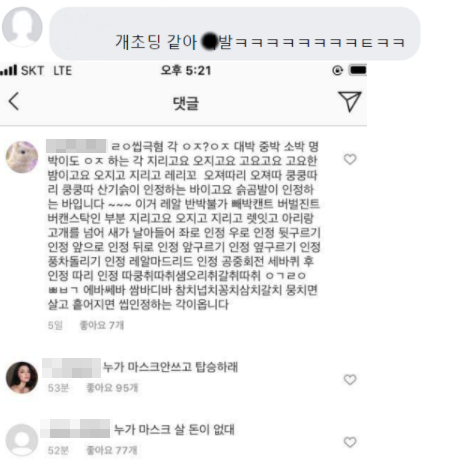Image resolution: width=450 pixels, height=473 pixels.
Task: Tap the SKT signal strength indicator
Action: (9, 70)
